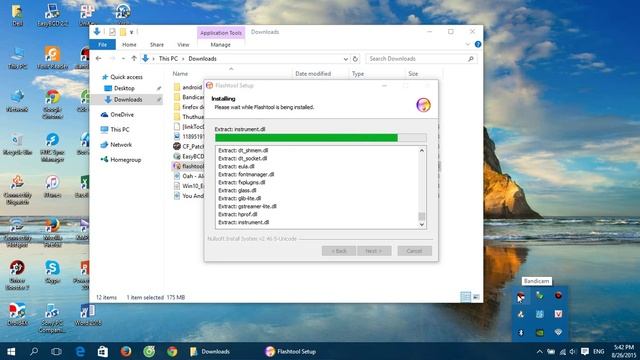
Task: Select Quick access in the navigation pane
Action: (126, 77)
